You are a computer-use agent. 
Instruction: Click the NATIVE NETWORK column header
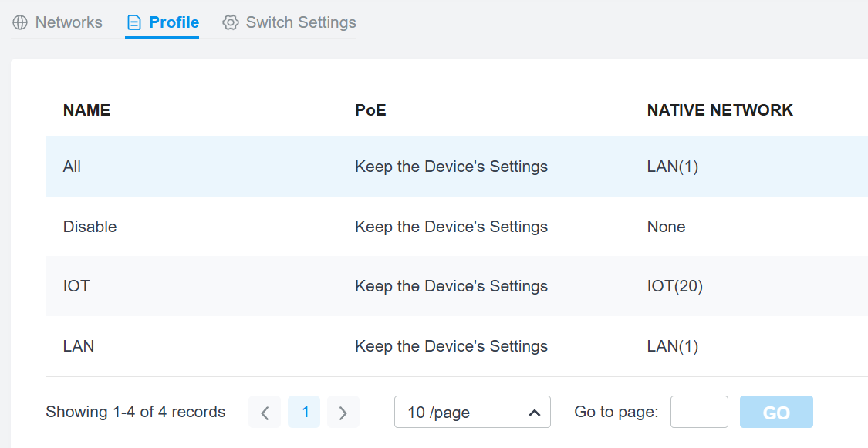point(720,110)
